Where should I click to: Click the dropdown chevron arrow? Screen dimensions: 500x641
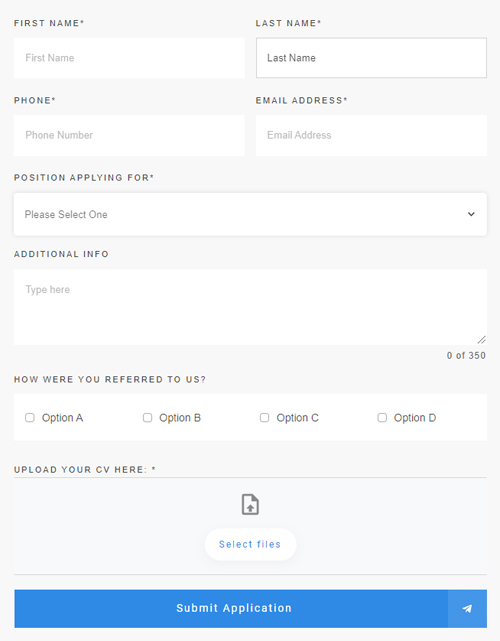tap(471, 214)
